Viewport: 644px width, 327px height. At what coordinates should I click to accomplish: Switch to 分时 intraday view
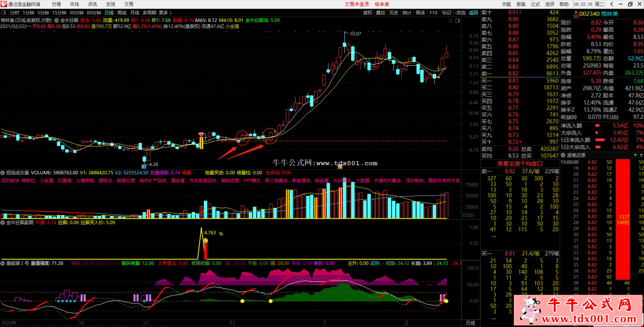pos(14,13)
